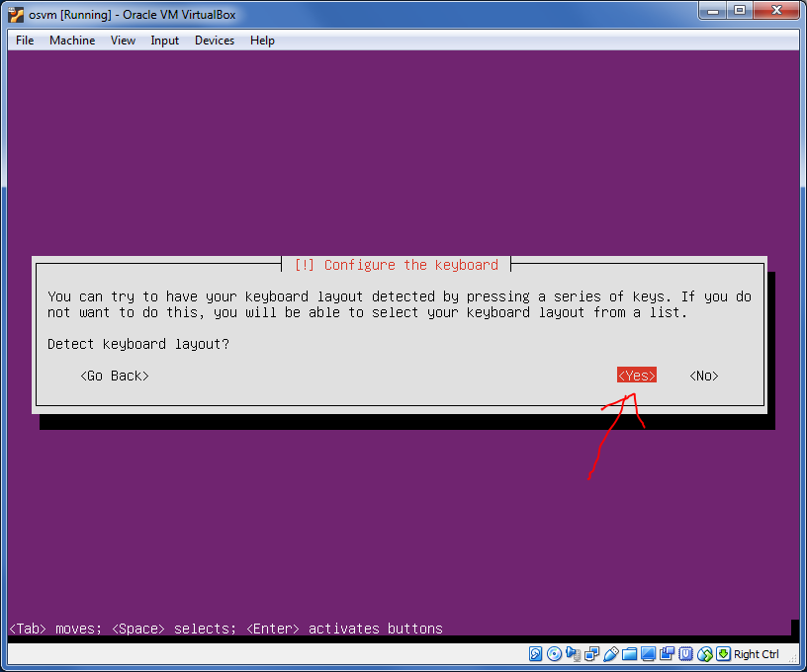Open the File menu
The image size is (807, 672).
point(25,41)
